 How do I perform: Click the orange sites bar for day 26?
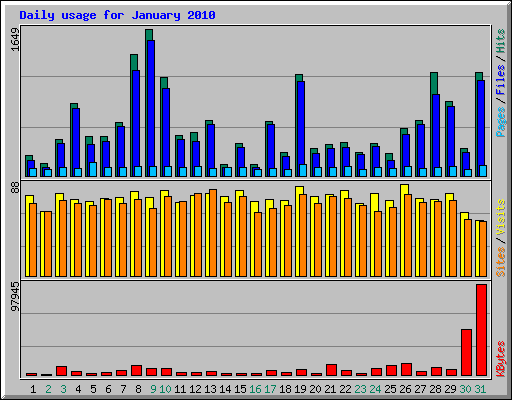tap(408, 235)
